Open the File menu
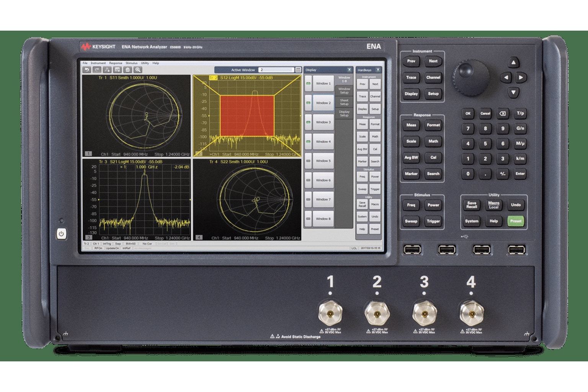588x392 pixels. pyautogui.click(x=85, y=63)
